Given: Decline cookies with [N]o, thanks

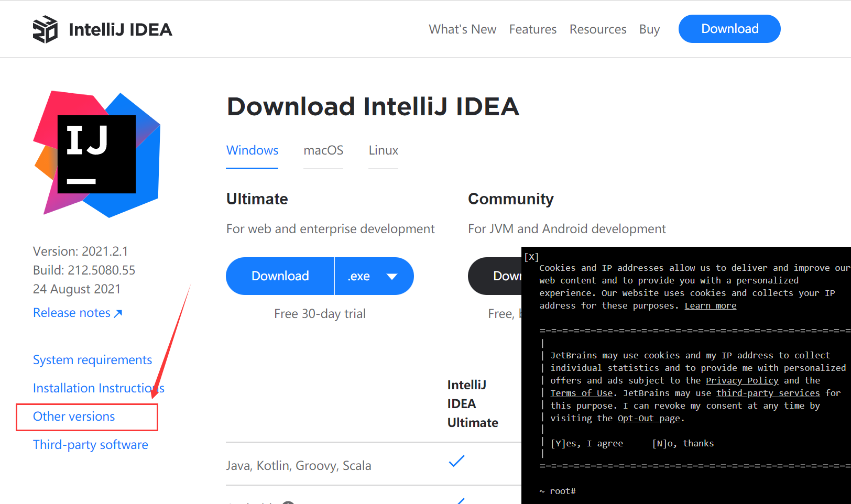Looking at the screenshot, I should (683, 443).
